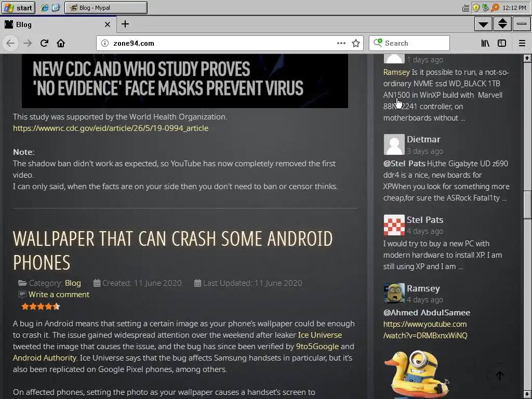Click '3 days ago' under Dietmar
This screenshot has width=532, height=399.
point(425,151)
